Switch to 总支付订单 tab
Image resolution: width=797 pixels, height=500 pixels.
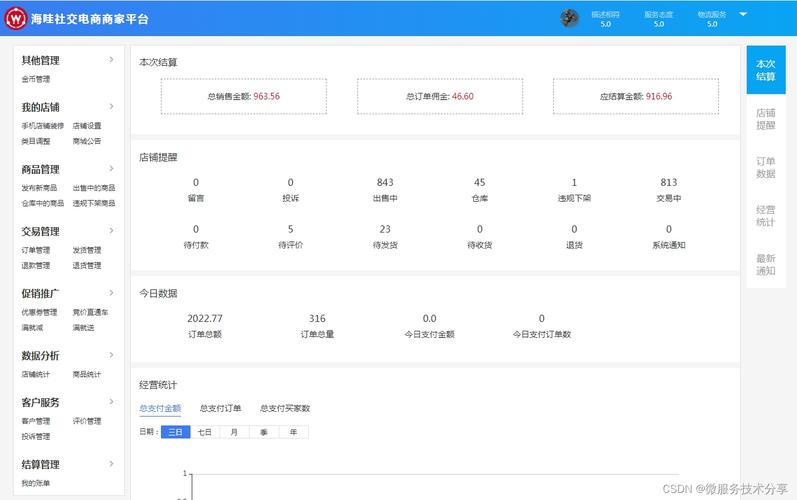click(x=220, y=408)
